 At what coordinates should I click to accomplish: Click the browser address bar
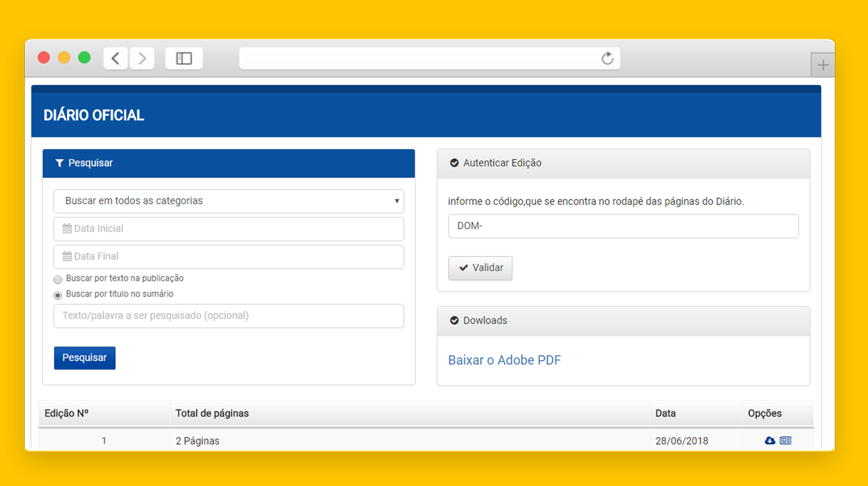429,59
